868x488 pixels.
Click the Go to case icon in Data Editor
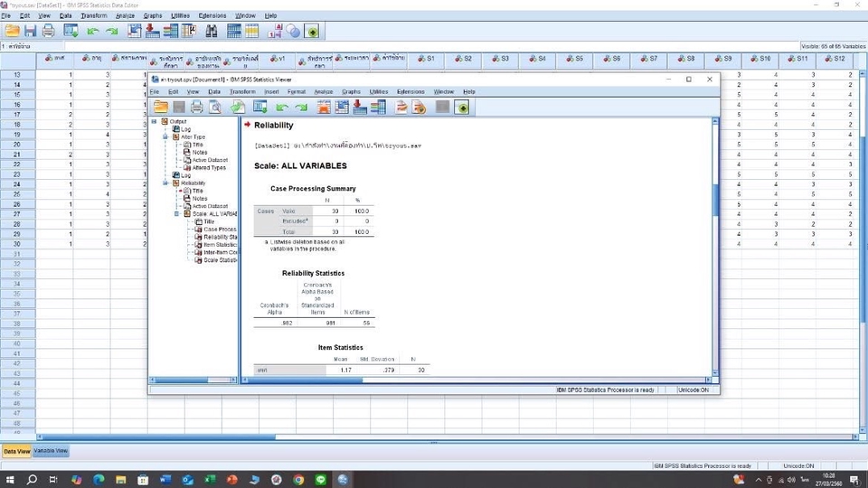135,31
